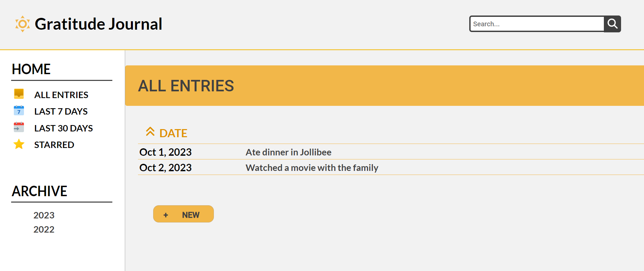This screenshot has height=271, width=644.
Task: Sort entries by DATE column header
Action: [x=173, y=133]
